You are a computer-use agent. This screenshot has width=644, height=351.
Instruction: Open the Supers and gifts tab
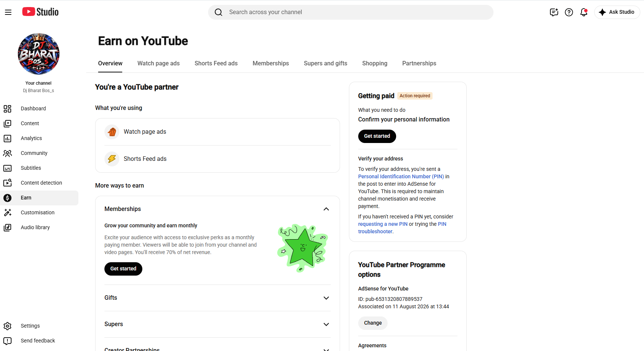pyautogui.click(x=326, y=64)
